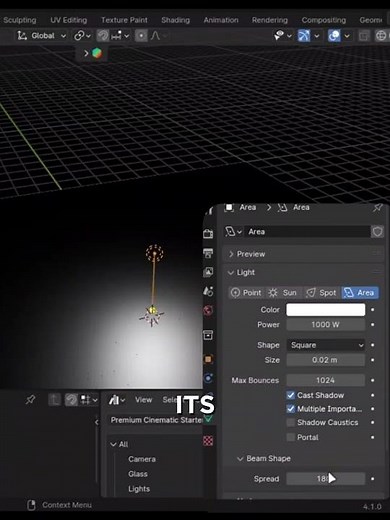Set light type to Sun
Image resolution: width=390 pixels, height=520 pixels.
[283, 293]
